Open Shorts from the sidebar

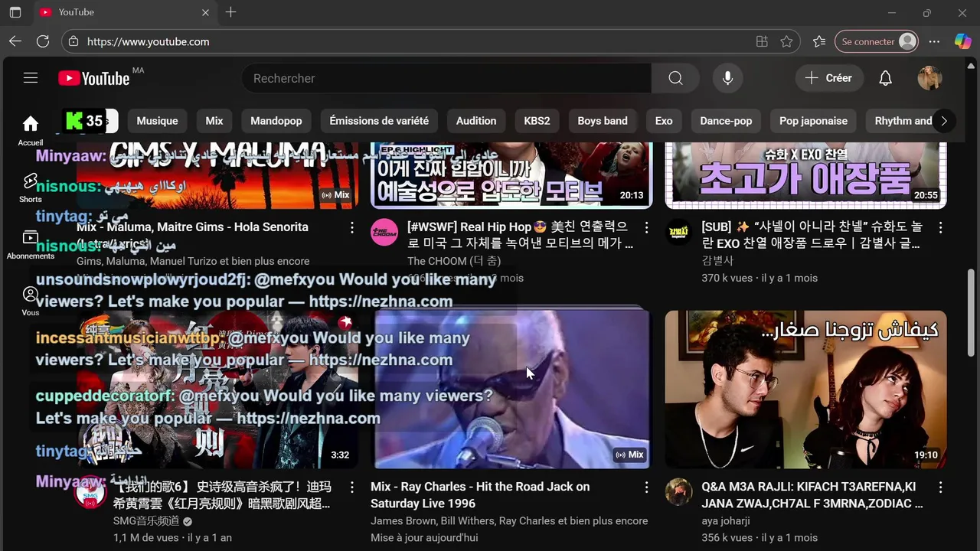[31, 187]
